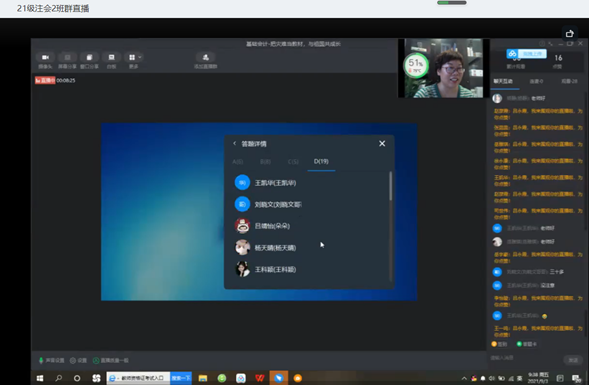This screenshot has height=385, width=589.
Task: Click the window share (窗口分享) icon
Action: tap(89, 57)
